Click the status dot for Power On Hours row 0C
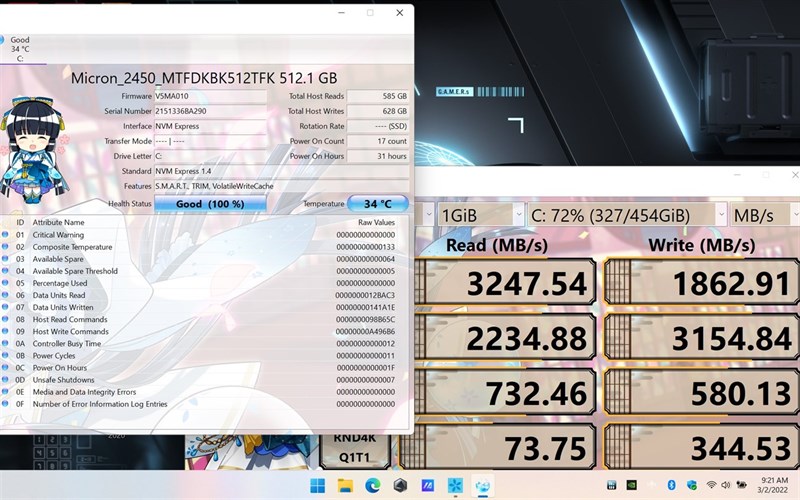The width and height of the screenshot is (800, 500). tap(5, 367)
